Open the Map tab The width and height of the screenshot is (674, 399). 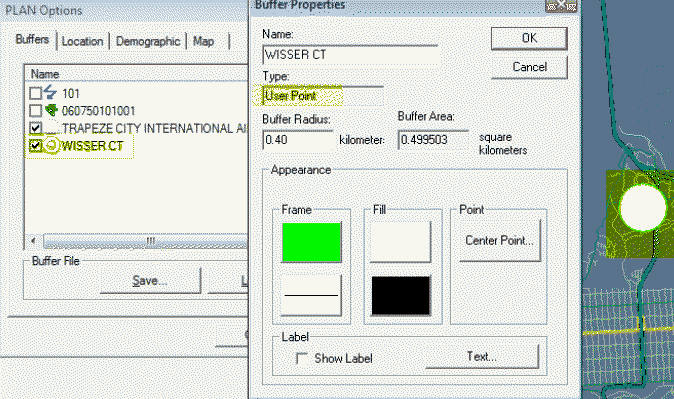[203, 42]
